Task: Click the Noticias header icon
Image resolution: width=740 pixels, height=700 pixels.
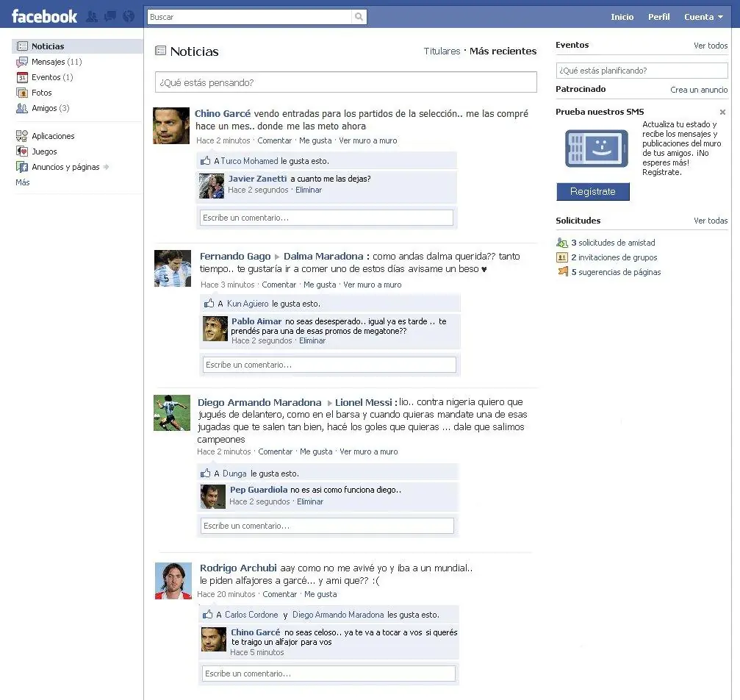Action: (x=160, y=51)
